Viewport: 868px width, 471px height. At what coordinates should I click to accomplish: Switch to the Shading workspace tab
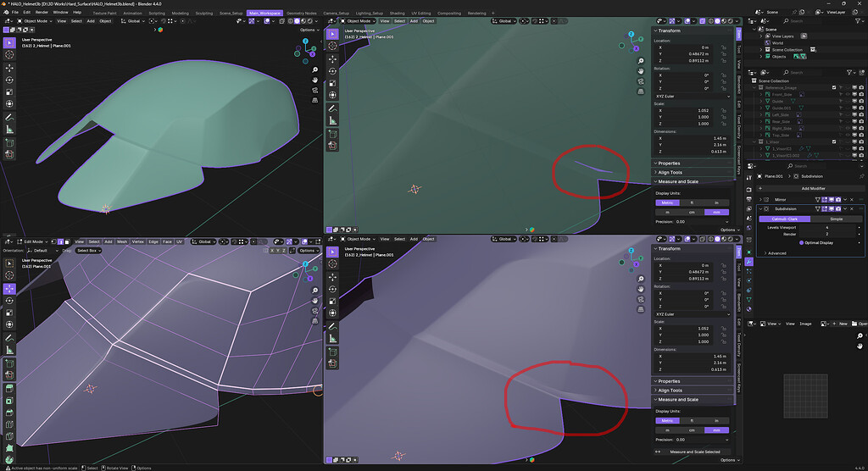pyautogui.click(x=397, y=14)
